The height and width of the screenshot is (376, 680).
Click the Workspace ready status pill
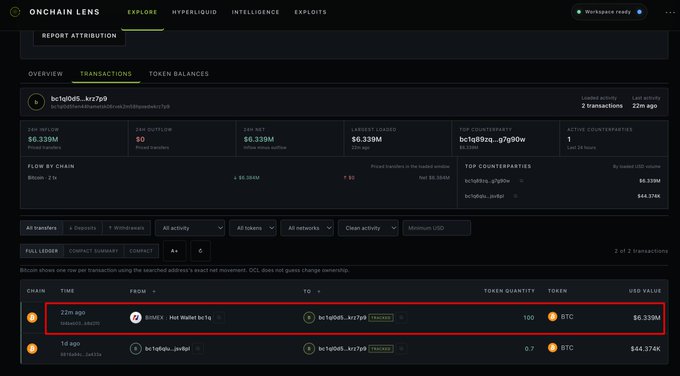click(609, 12)
